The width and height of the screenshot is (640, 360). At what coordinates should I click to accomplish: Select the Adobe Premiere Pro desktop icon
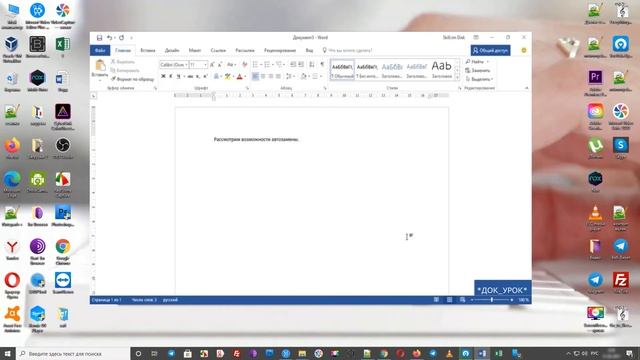click(x=596, y=81)
